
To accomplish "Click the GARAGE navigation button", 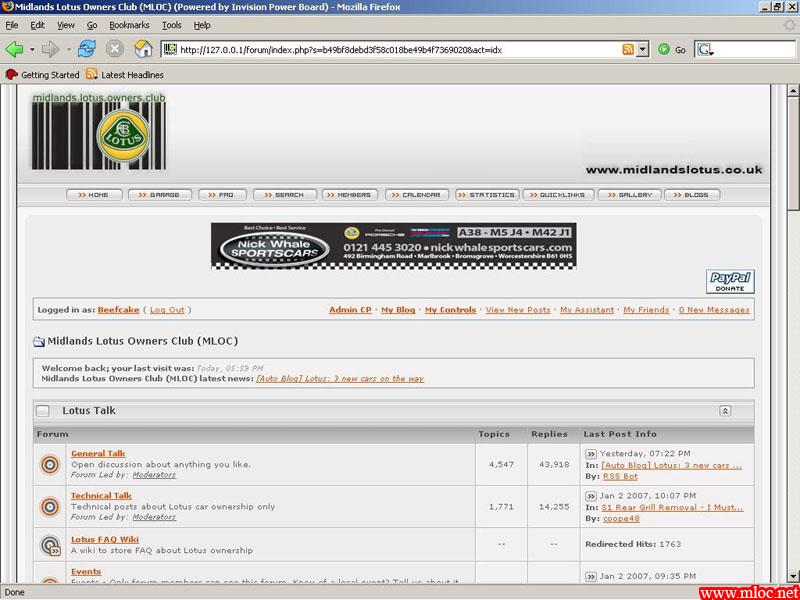I will (x=160, y=195).
